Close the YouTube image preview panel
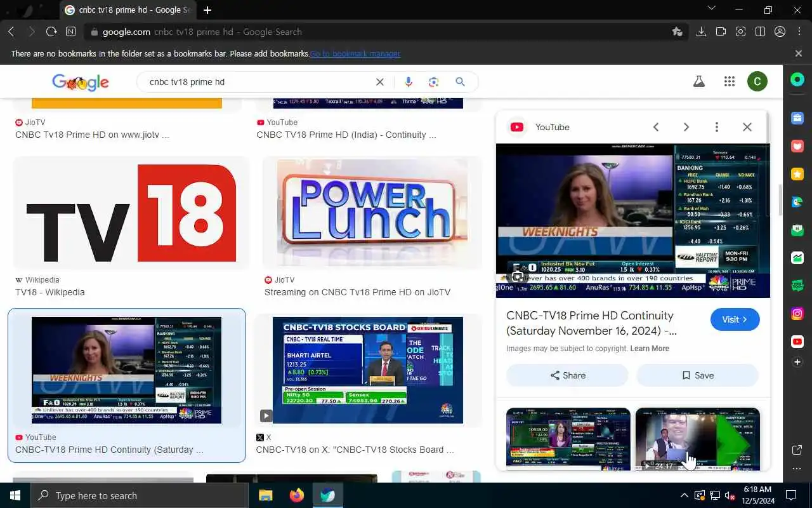This screenshot has height=508, width=812. pyautogui.click(x=747, y=127)
